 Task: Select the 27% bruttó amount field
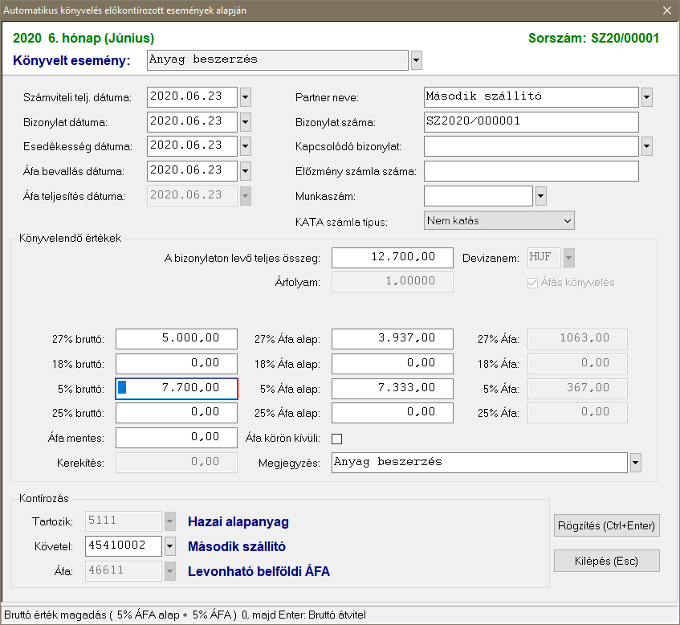pyautogui.click(x=177, y=339)
